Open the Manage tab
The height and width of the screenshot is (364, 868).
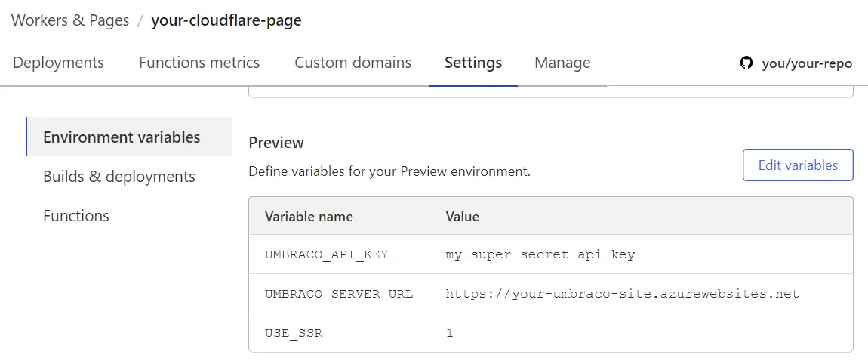(x=562, y=63)
